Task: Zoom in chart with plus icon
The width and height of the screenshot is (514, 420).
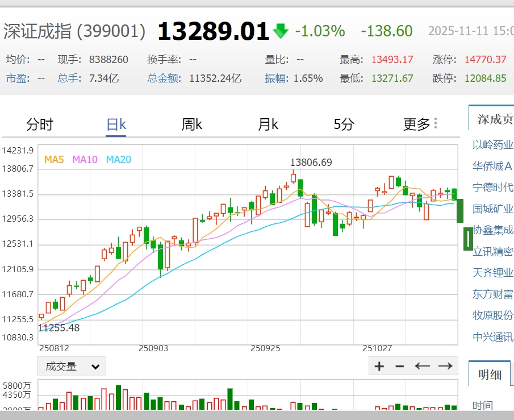Action: point(379,366)
